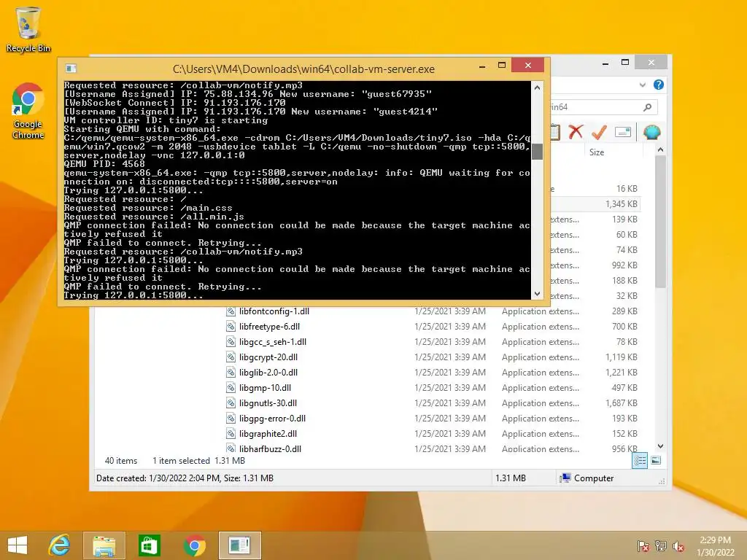Click the Computer icon in Explorer status bar
747x560 pixels.
point(565,478)
